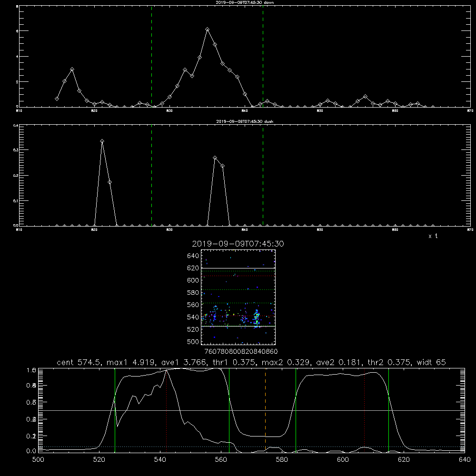Select the 'widt 65' value in stats line
Viewport: 476px width, 476px height.
[x=431, y=362]
